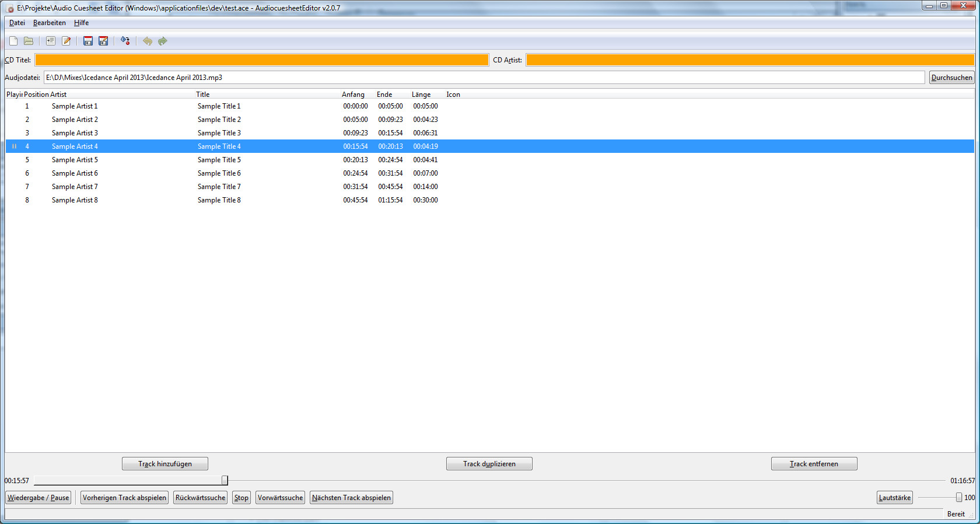Click the 00:07:00 Länge cell
The image size is (980, 524).
(x=425, y=173)
